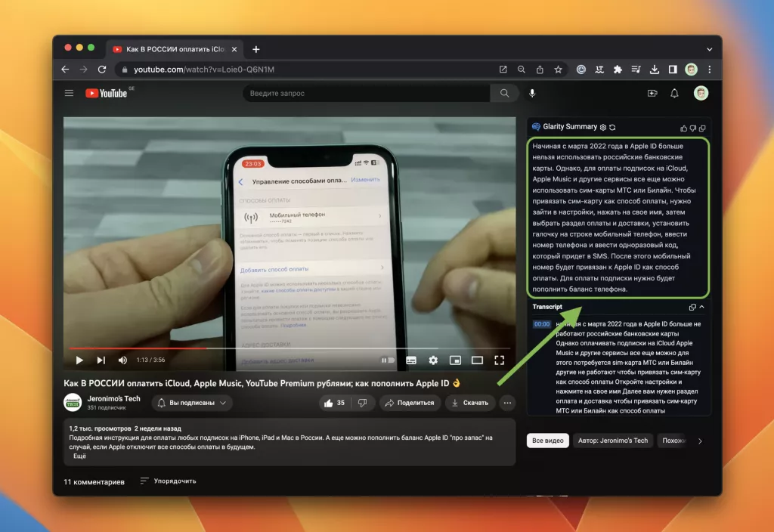The height and width of the screenshot is (532, 774).
Task: Open the tab search chevron in the tab strip
Action: [x=709, y=49]
